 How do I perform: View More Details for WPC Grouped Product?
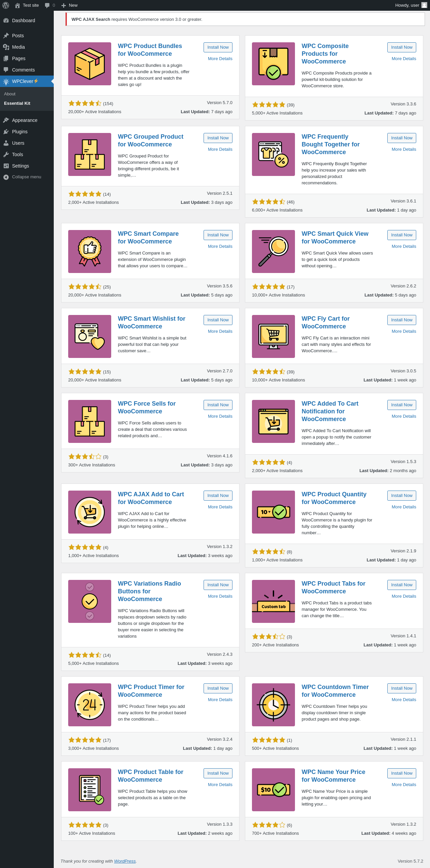(220, 150)
